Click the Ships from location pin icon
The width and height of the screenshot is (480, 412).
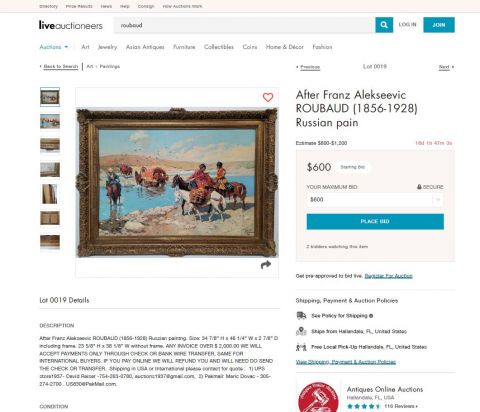(x=301, y=331)
